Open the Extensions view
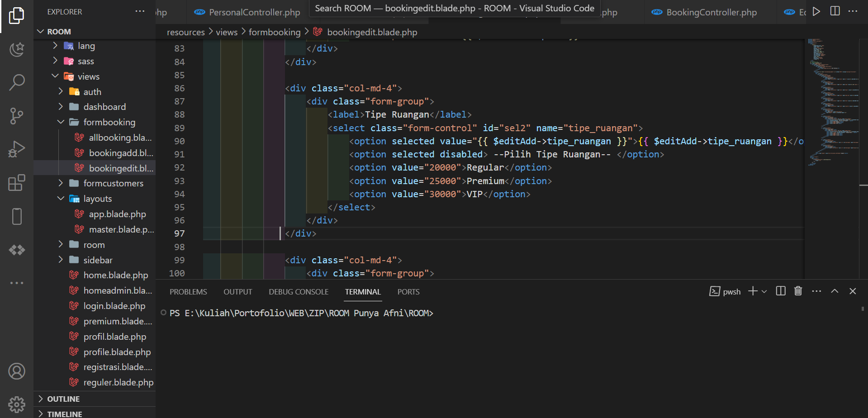The image size is (868, 418). point(17,183)
